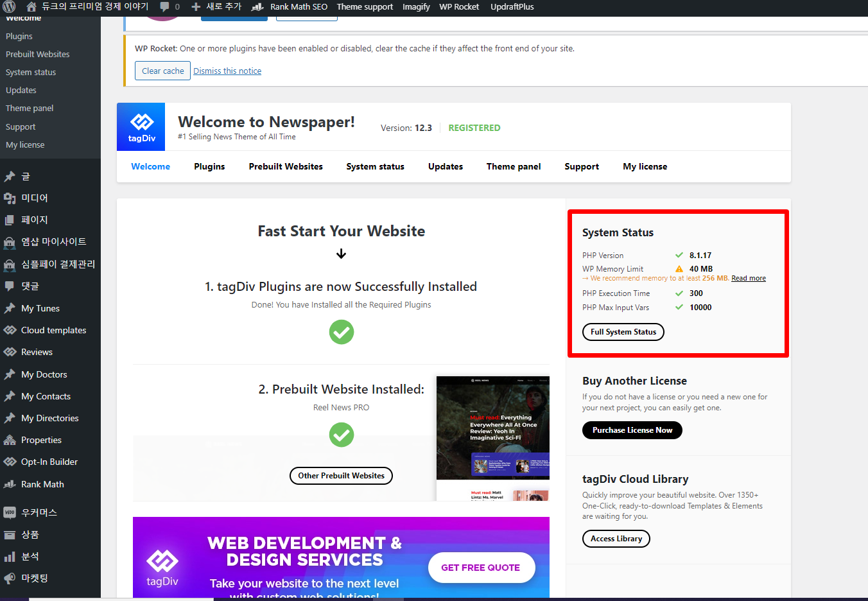Click the home icon for the site name

[x=31, y=7]
